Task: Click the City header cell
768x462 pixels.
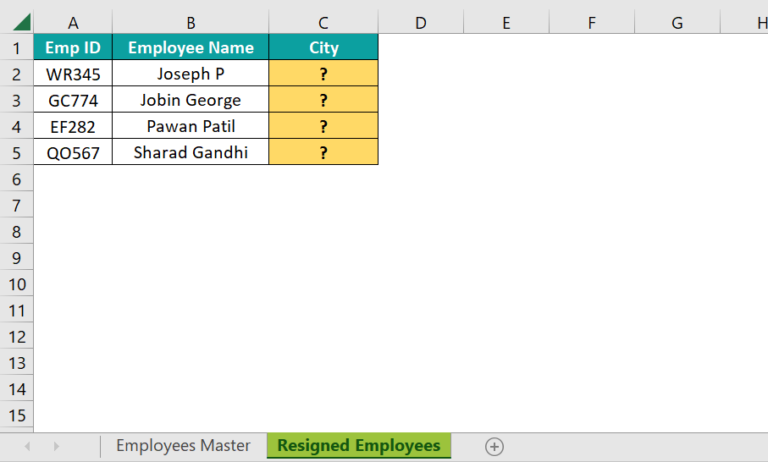Action: pyautogui.click(x=323, y=48)
